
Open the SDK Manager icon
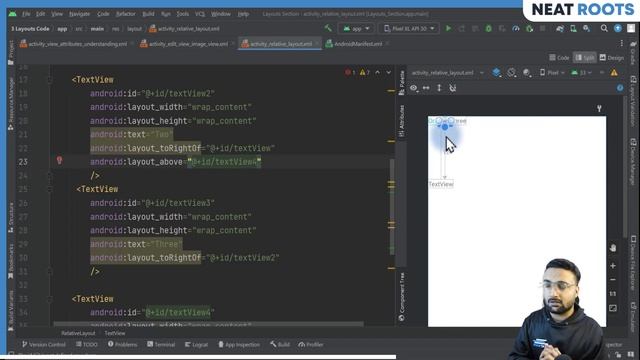point(587,29)
